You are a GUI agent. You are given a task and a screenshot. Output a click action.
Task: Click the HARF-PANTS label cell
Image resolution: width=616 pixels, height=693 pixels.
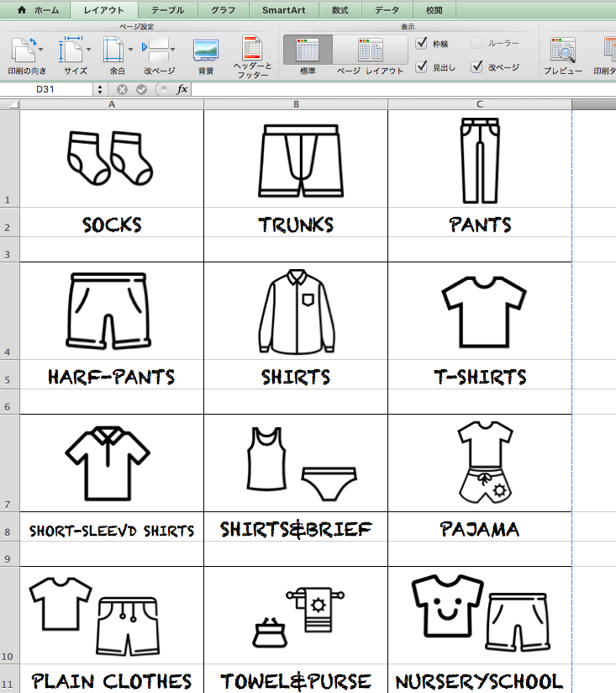[x=112, y=374]
